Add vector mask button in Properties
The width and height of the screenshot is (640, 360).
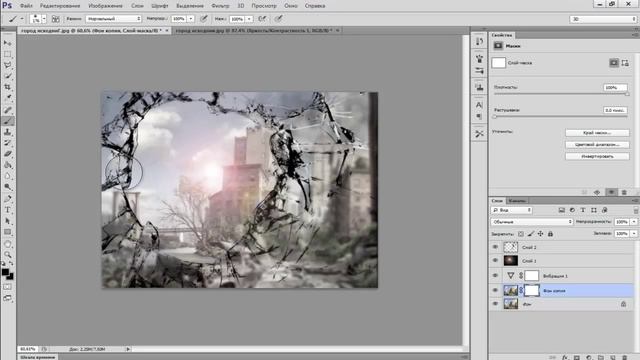click(625, 63)
